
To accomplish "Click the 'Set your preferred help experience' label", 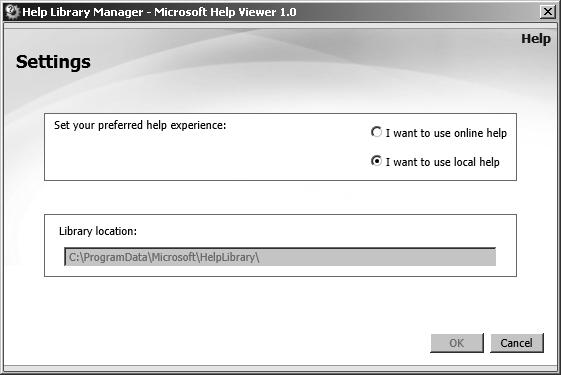I will pyautogui.click(x=140, y=125).
